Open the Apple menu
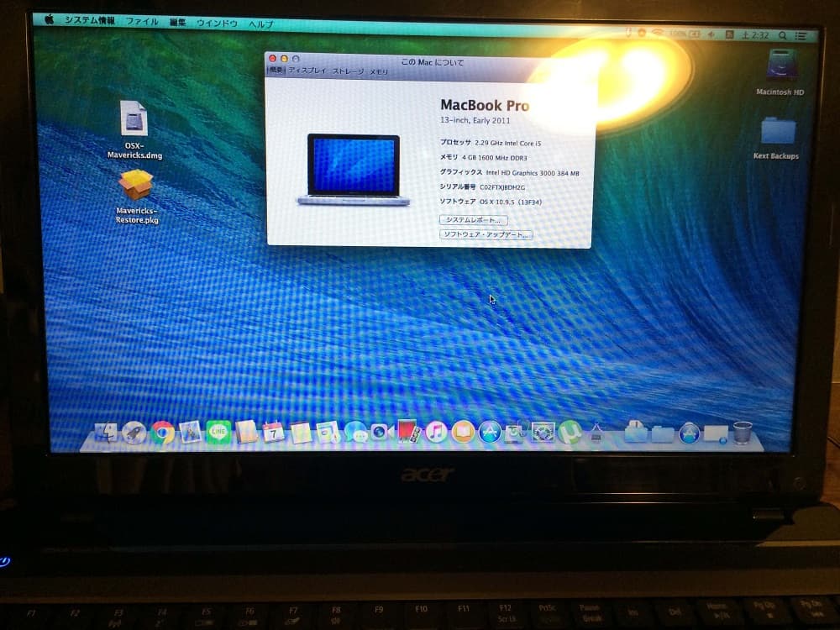 pos(50,20)
